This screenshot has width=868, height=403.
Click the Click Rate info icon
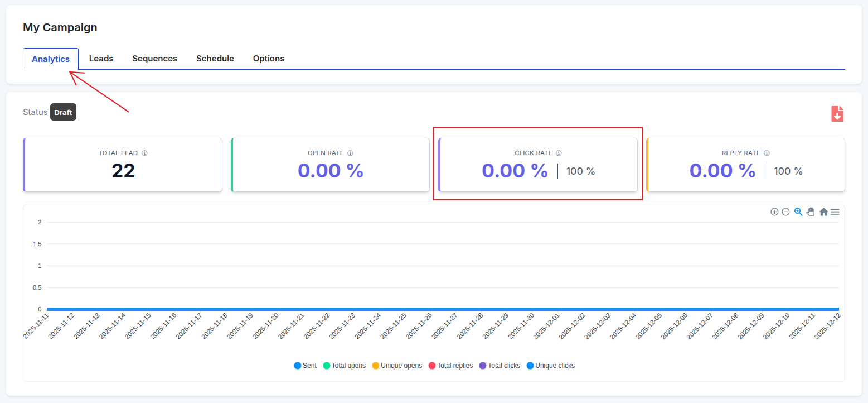click(559, 153)
